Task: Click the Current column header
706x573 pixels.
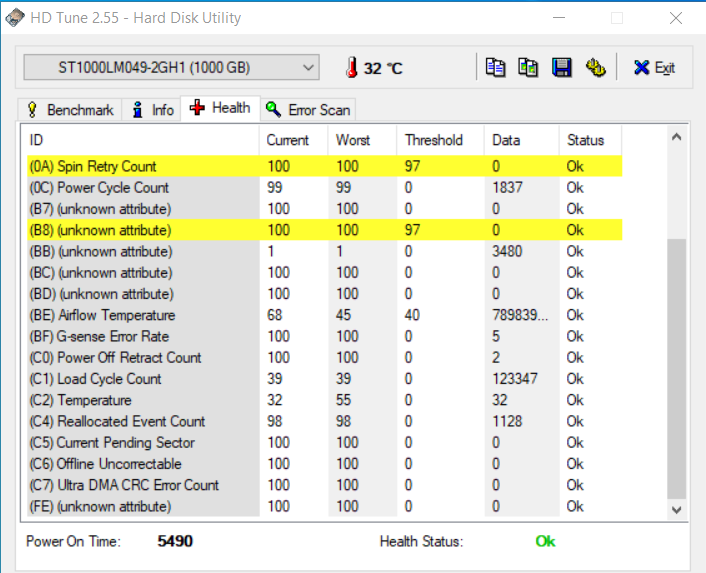Action: (294, 140)
